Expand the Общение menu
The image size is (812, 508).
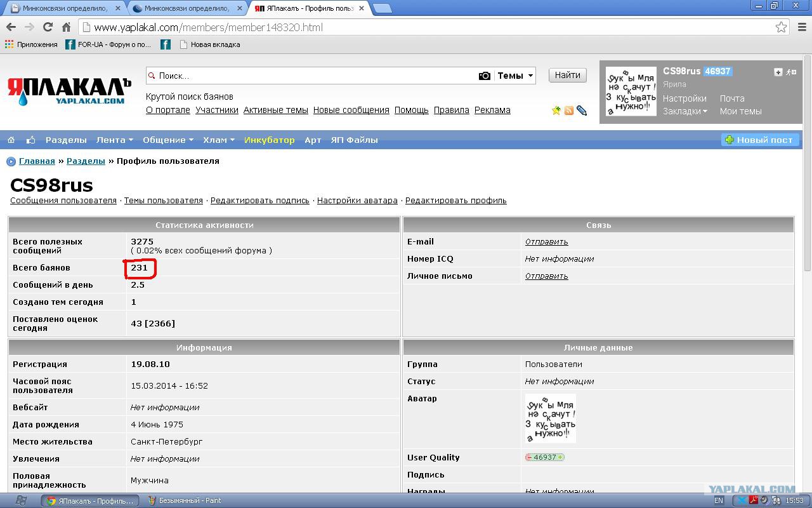[x=168, y=140]
